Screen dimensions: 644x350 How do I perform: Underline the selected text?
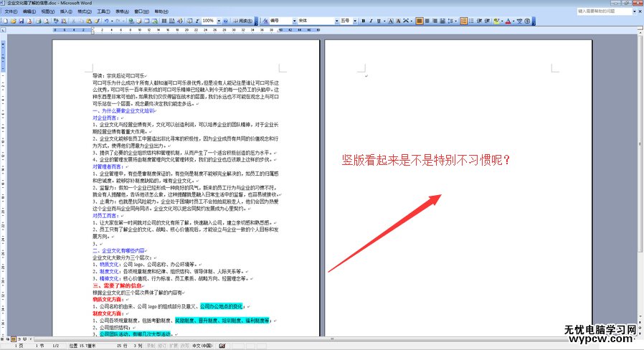pyautogui.click(x=379, y=21)
